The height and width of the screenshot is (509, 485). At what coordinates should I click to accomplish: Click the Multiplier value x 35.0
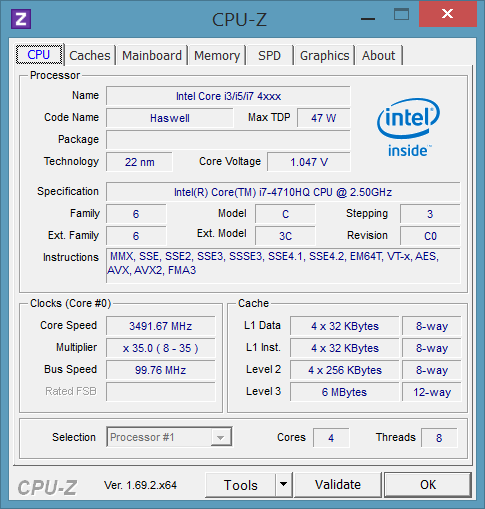coord(161,348)
